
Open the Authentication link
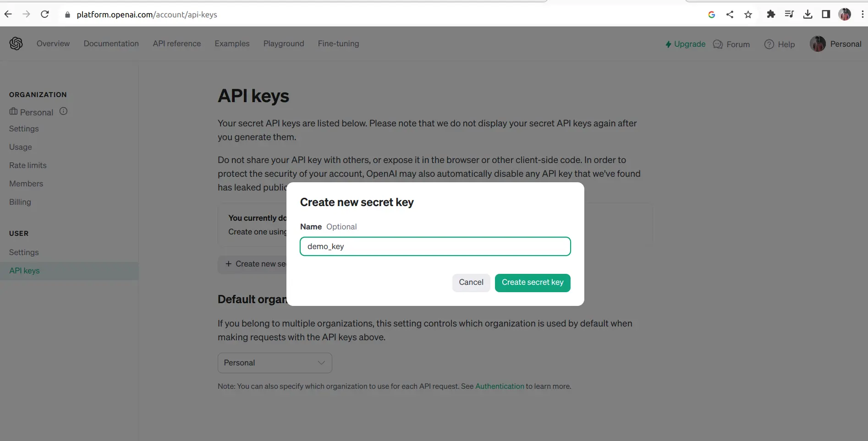[x=500, y=386]
